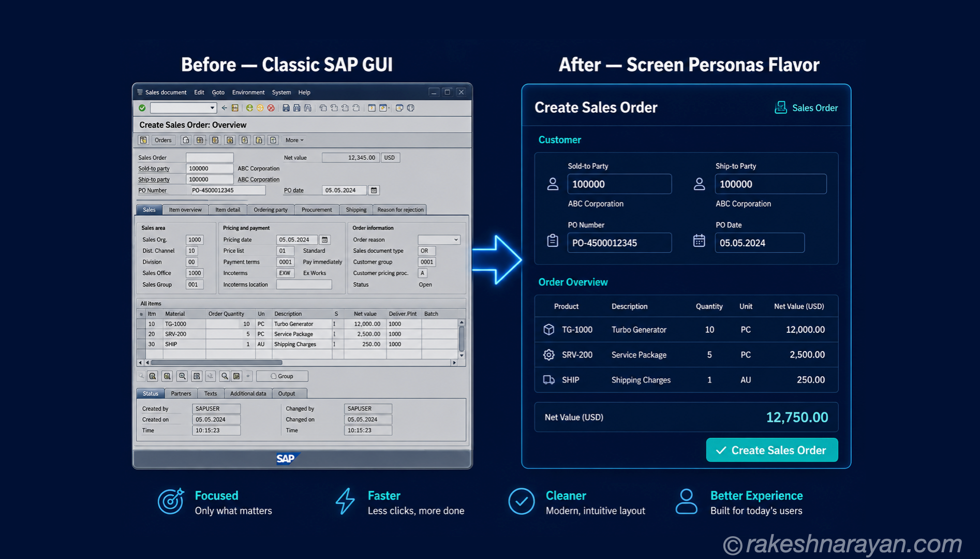This screenshot has height=559, width=980.
Task: Open the calendar icon beside classic PO date
Action: click(x=374, y=190)
